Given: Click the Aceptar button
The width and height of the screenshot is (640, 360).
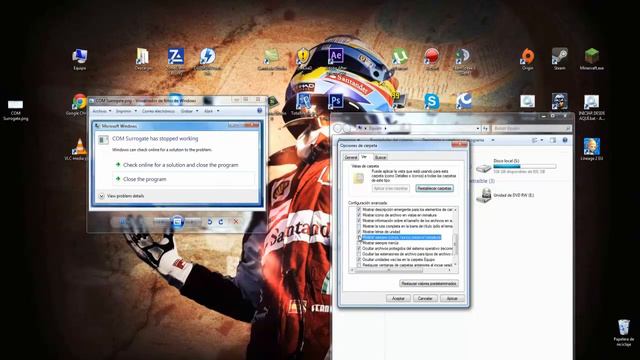Looking at the screenshot, I should [398, 298].
